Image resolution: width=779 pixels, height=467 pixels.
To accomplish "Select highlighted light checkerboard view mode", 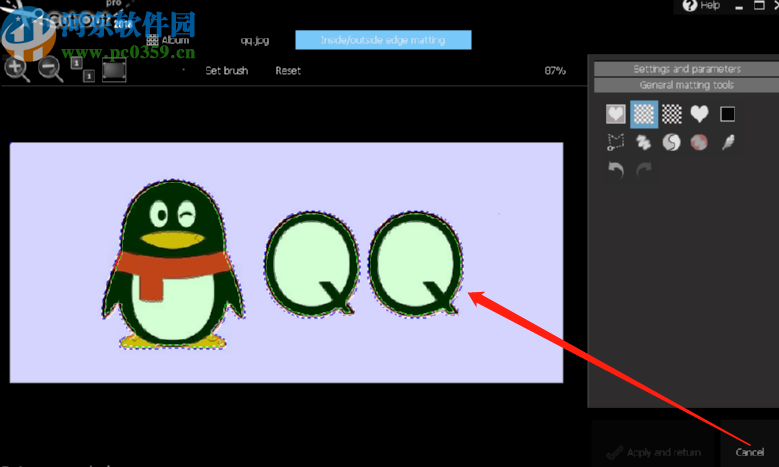I will pyautogui.click(x=644, y=114).
